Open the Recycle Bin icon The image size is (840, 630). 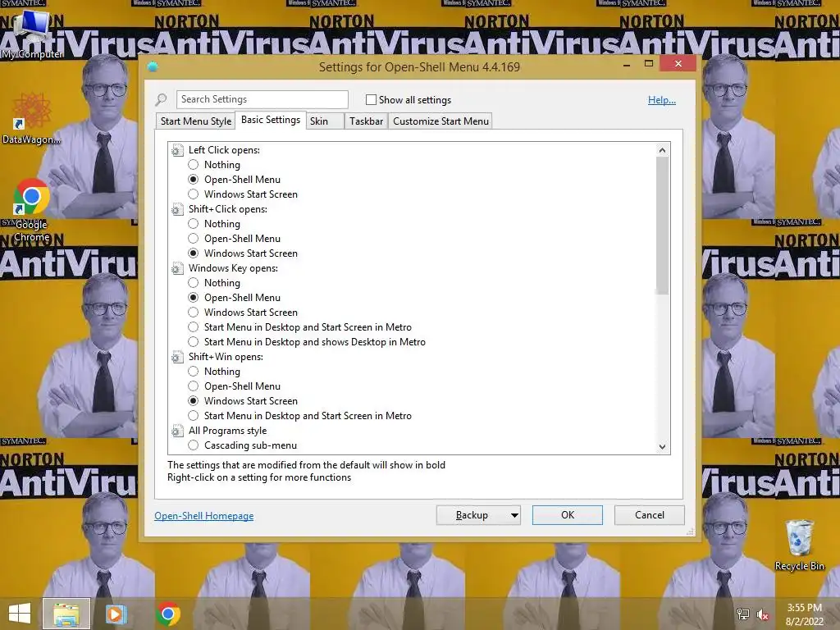tap(799, 546)
